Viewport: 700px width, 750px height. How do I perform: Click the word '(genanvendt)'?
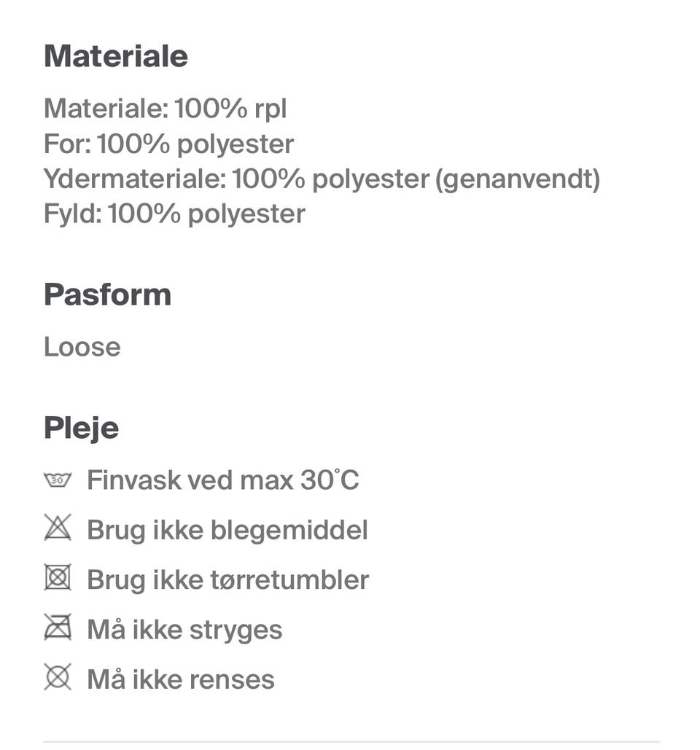(518, 179)
